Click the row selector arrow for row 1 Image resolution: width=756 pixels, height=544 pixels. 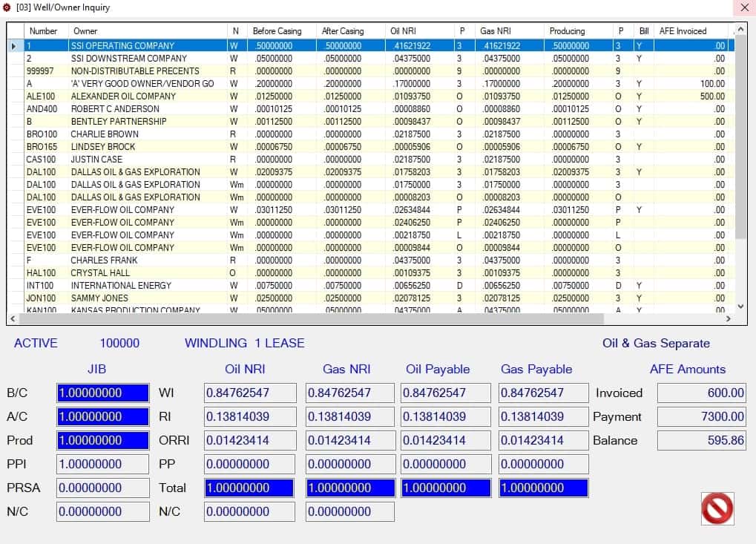coord(15,46)
